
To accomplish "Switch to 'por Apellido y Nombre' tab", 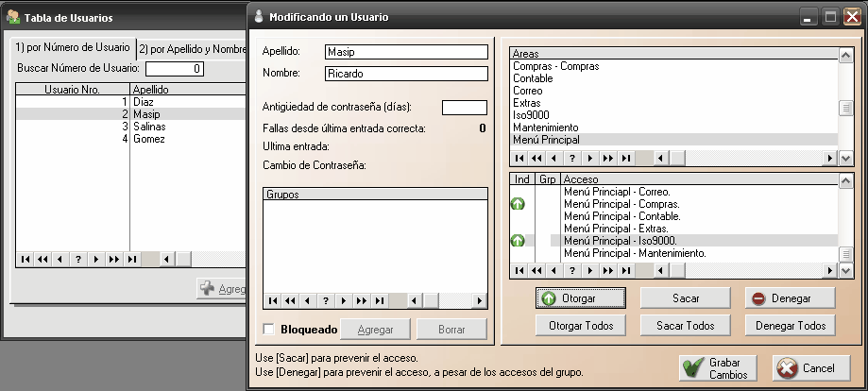I will point(193,48).
